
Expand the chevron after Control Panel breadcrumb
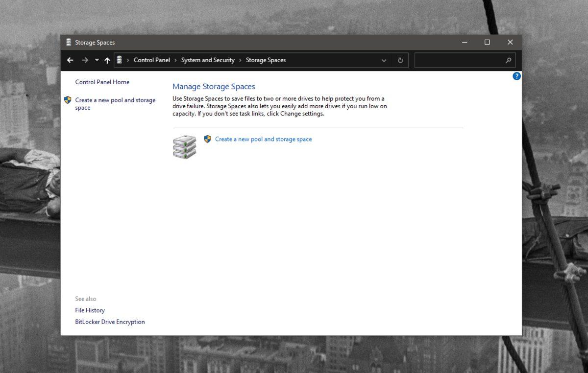(x=175, y=60)
